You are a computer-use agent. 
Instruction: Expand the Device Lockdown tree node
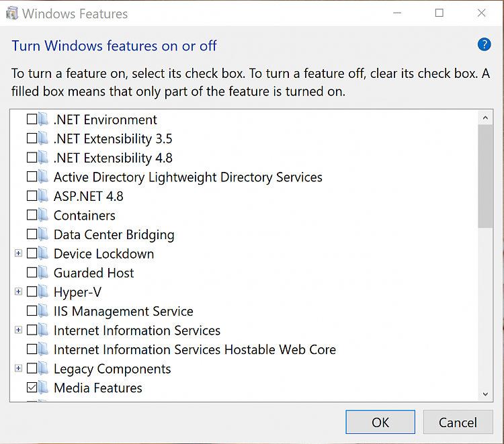coord(18,253)
